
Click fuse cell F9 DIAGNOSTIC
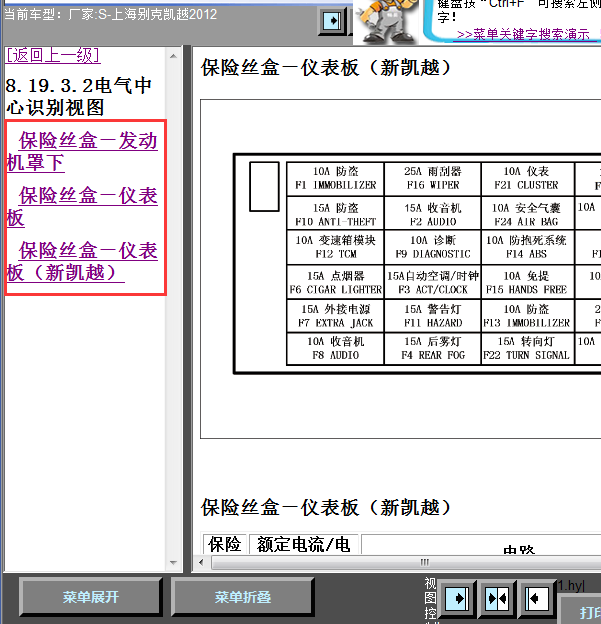(433, 247)
